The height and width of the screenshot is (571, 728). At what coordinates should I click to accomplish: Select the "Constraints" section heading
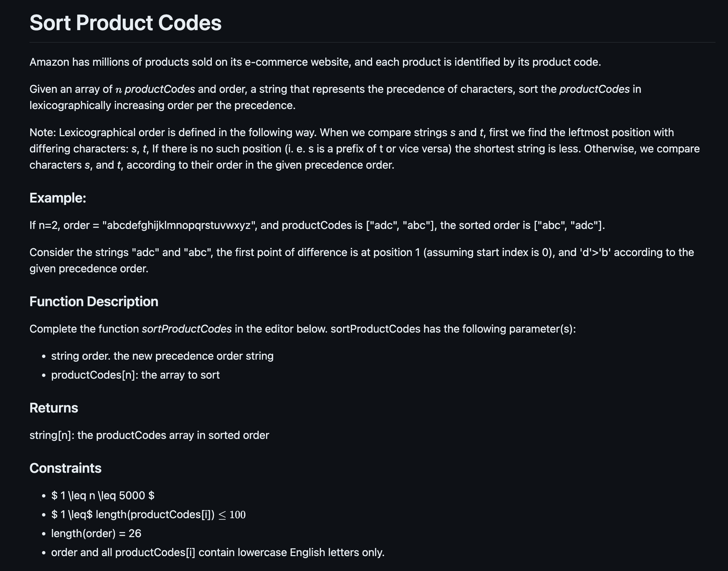tap(65, 468)
